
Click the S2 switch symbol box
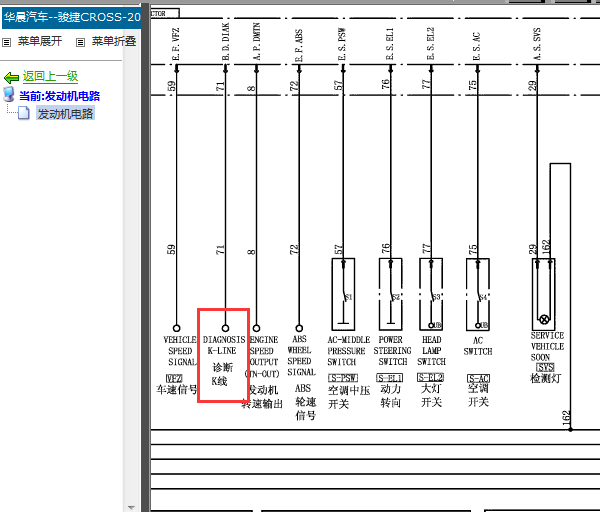pyautogui.click(x=390, y=294)
